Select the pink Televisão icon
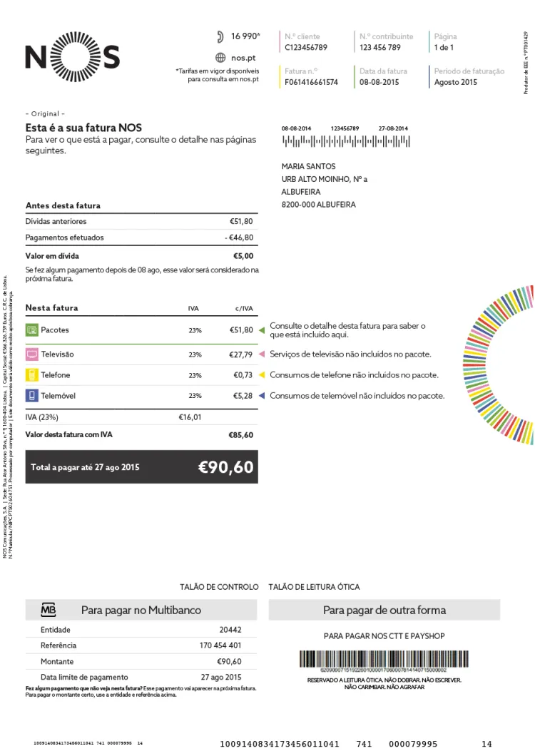 [32, 354]
